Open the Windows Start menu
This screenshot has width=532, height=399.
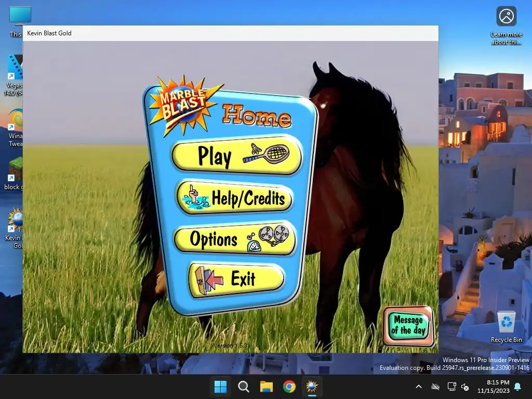coord(220,387)
